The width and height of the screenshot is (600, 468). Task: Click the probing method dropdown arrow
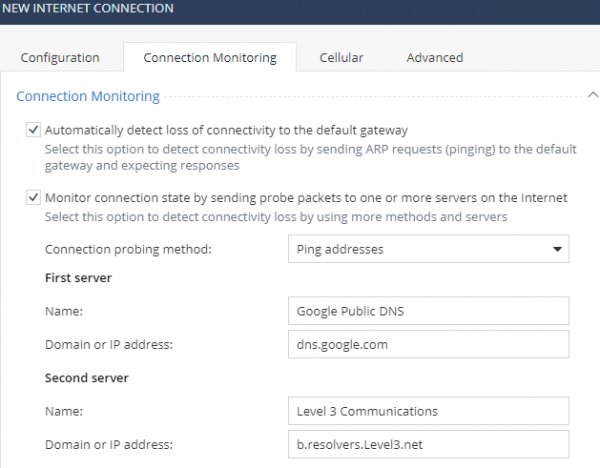point(555,249)
